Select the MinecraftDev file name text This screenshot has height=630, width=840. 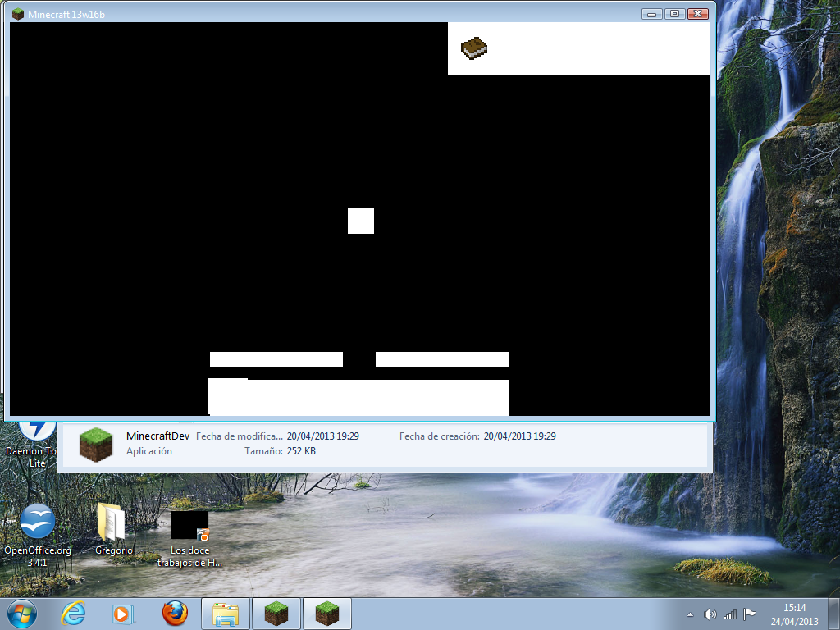tap(157, 436)
